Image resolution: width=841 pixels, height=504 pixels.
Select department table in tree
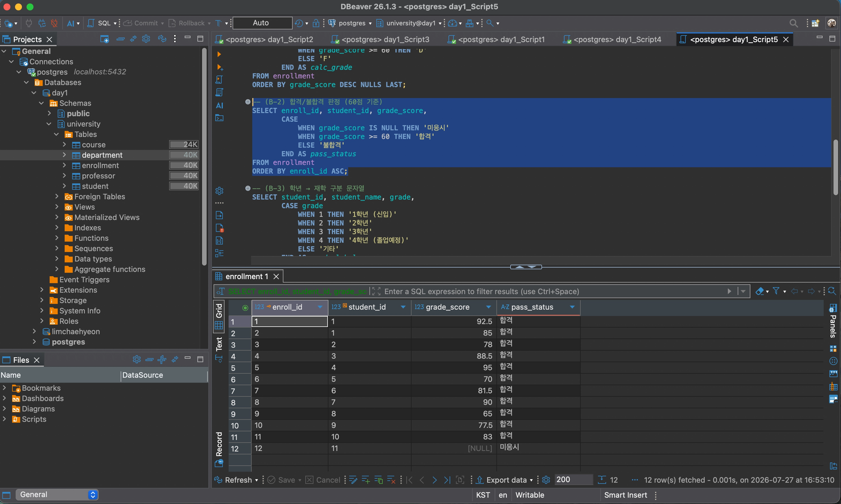click(102, 155)
